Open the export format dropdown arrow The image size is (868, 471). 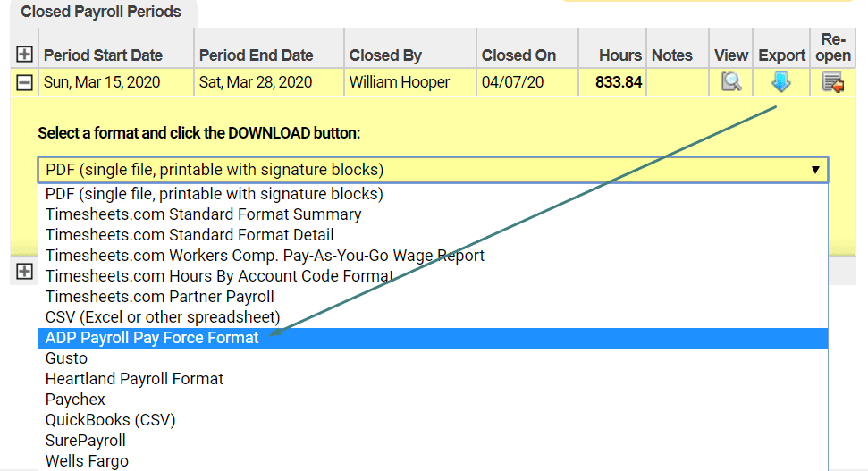(815, 170)
